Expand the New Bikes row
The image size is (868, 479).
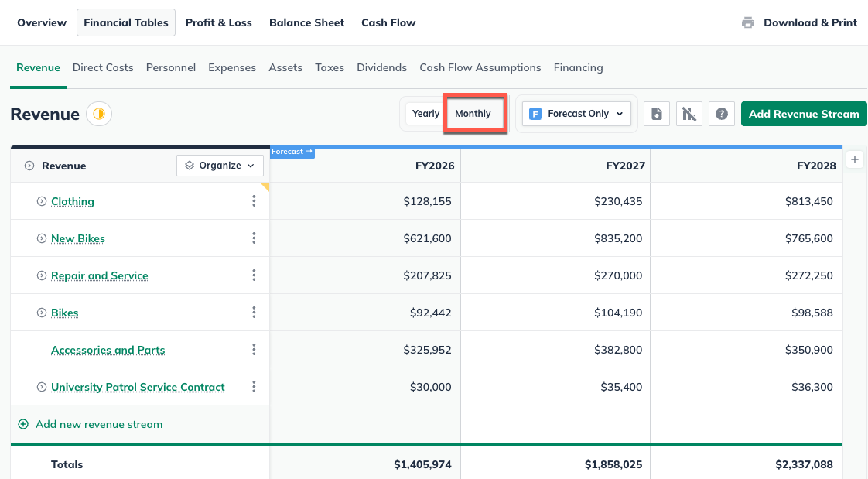(42, 238)
